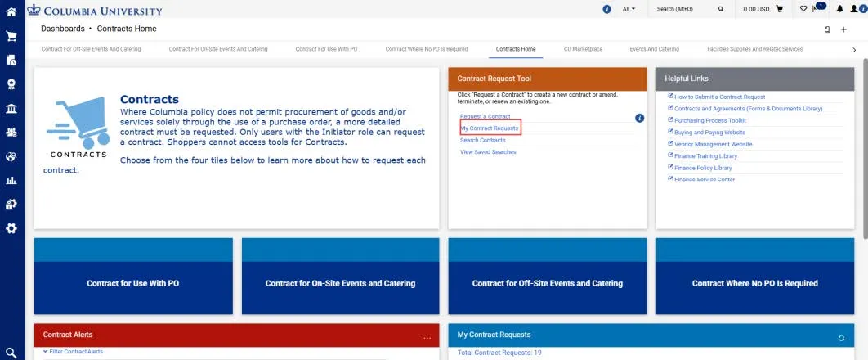Screen dimensions: 868x360
Task: Open favorites heart icon in header
Action: click(x=803, y=9)
